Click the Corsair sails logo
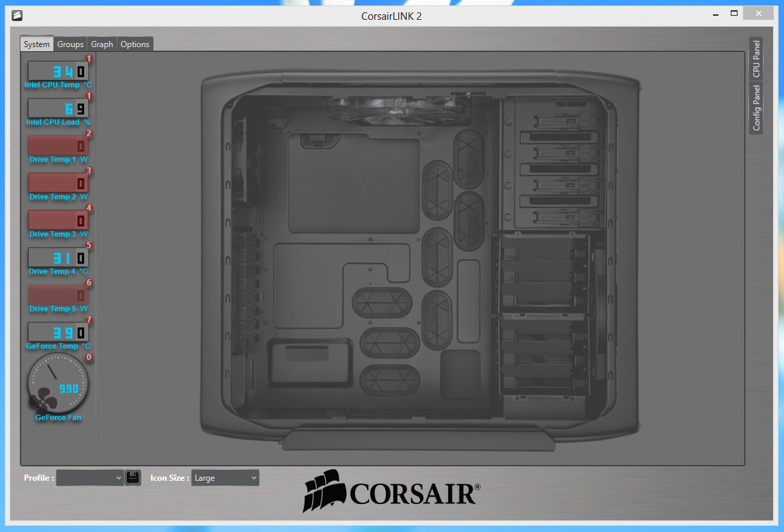Image resolution: width=784 pixels, height=532 pixels. pyautogui.click(x=325, y=490)
